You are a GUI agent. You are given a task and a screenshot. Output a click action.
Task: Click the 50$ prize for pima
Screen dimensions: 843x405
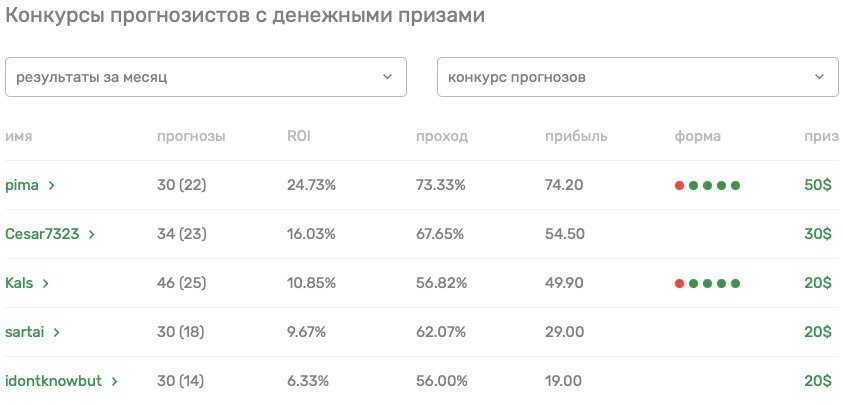click(x=818, y=186)
